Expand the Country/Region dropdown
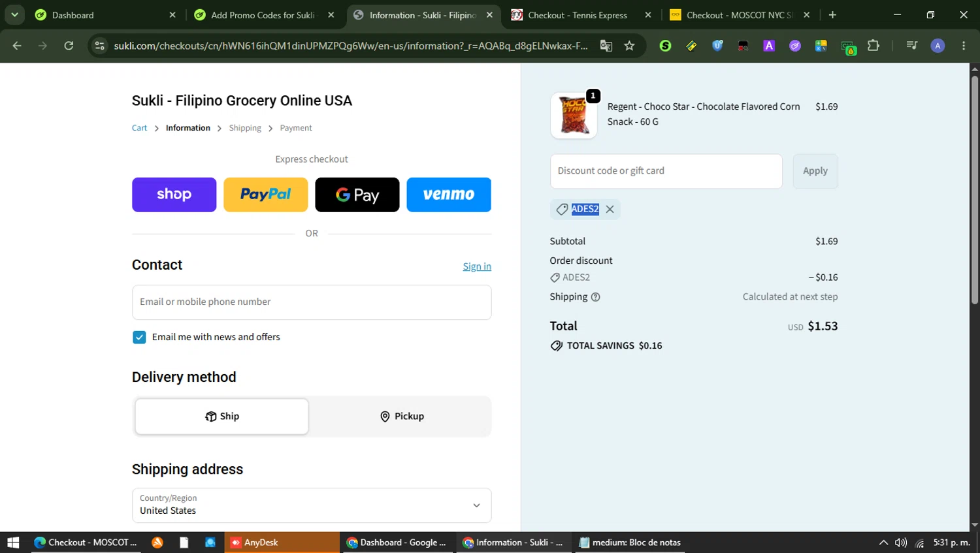The width and height of the screenshot is (980, 553). [312, 505]
